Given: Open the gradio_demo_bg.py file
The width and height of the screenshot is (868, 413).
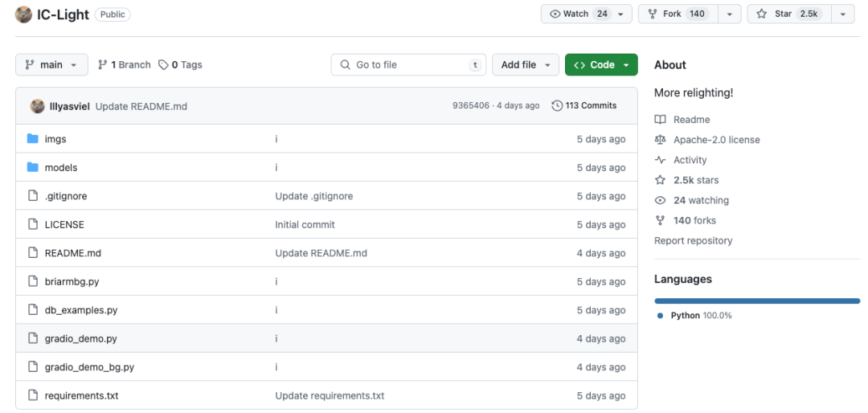Looking at the screenshot, I should [90, 367].
